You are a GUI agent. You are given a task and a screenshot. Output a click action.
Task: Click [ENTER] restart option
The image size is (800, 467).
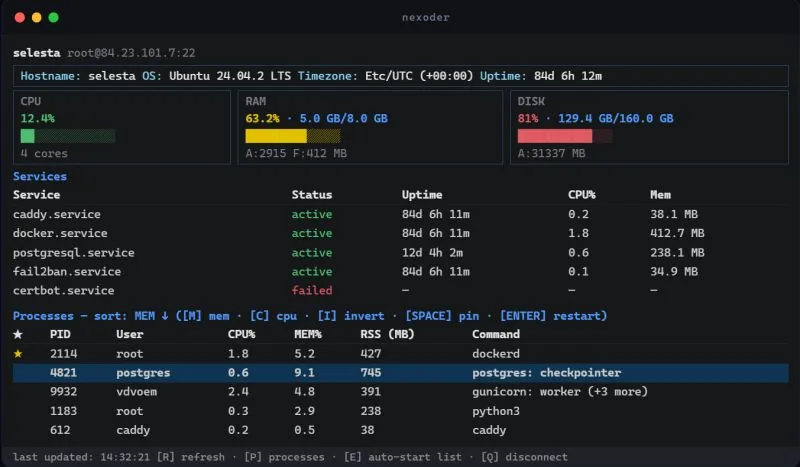tap(551, 316)
